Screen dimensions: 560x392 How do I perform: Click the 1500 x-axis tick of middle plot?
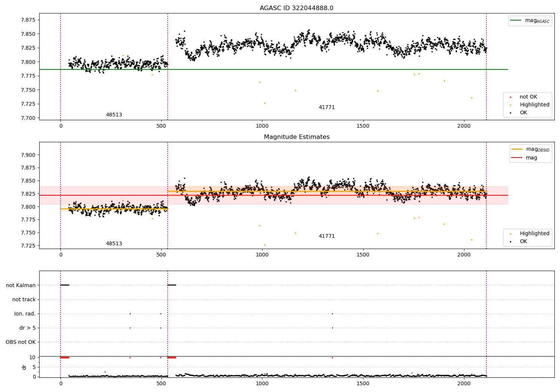363,255
